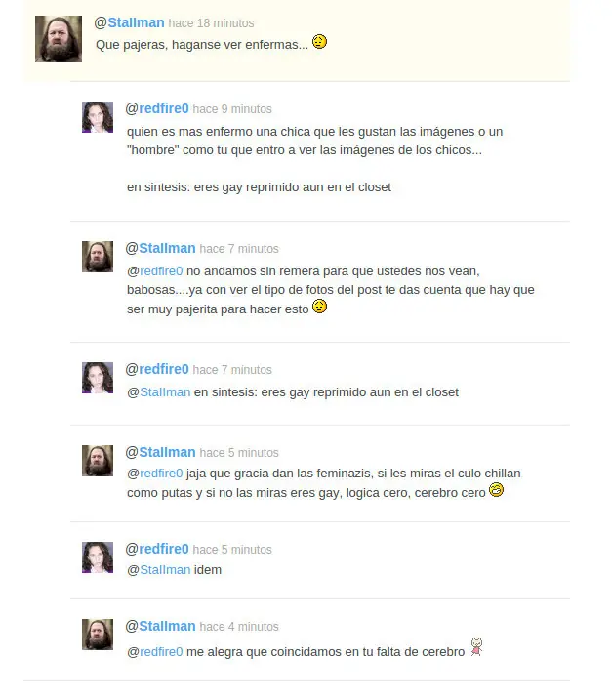Open the @redfire0 username on the hace 5 minutos reply
The width and height of the screenshot is (612, 700).
157,549
